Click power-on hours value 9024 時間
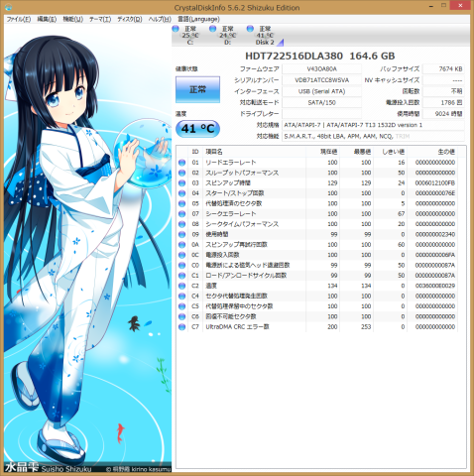 pyautogui.click(x=443, y=114)
